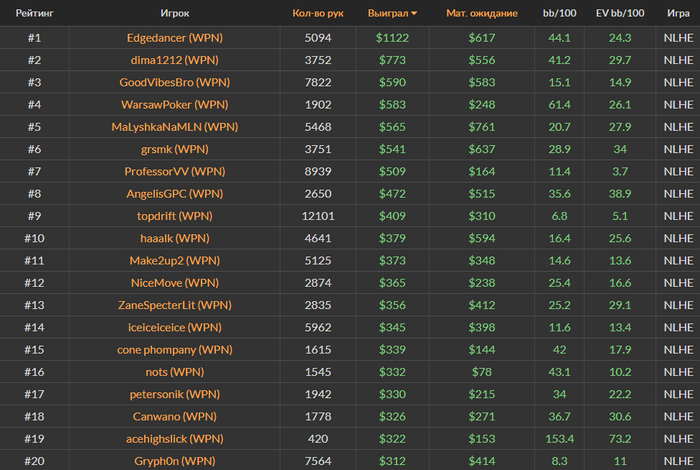Select NLHE cell in Edgedancer row

[678, 37]
